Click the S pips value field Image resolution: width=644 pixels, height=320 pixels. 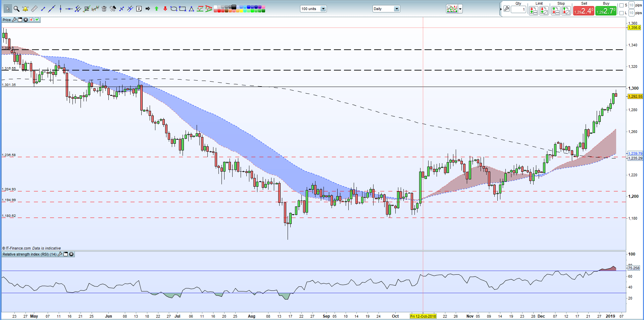coord(631,5)
